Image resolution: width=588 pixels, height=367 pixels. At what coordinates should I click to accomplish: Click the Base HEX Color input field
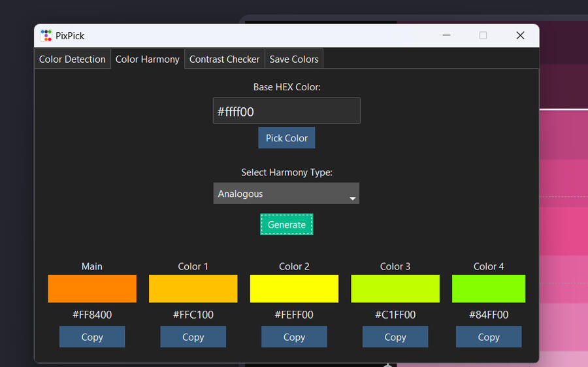pos(286,111)
